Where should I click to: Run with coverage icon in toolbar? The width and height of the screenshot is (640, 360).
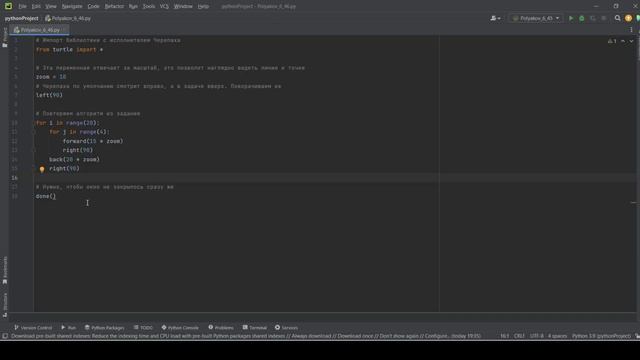coord(593,18)
